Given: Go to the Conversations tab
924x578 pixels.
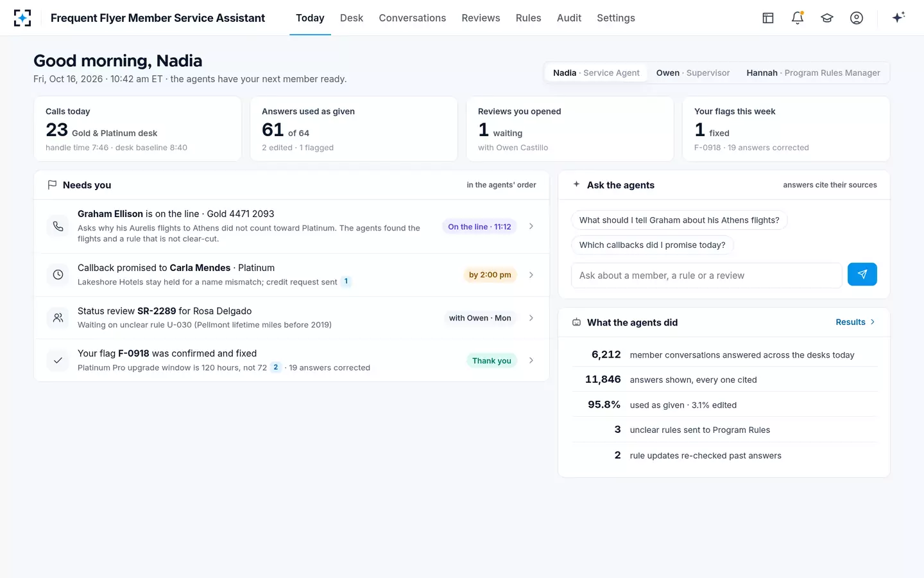Looking at the screenshot, I should coord(413,18).
